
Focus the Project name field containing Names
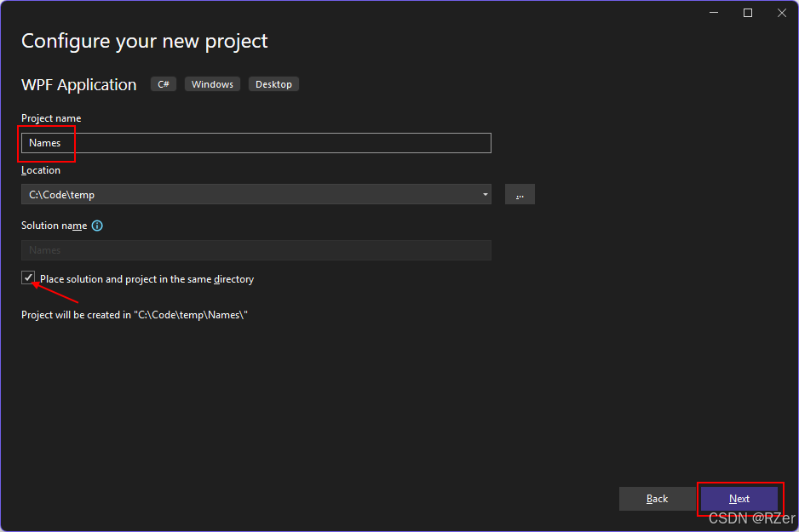[x=256, y=143]
